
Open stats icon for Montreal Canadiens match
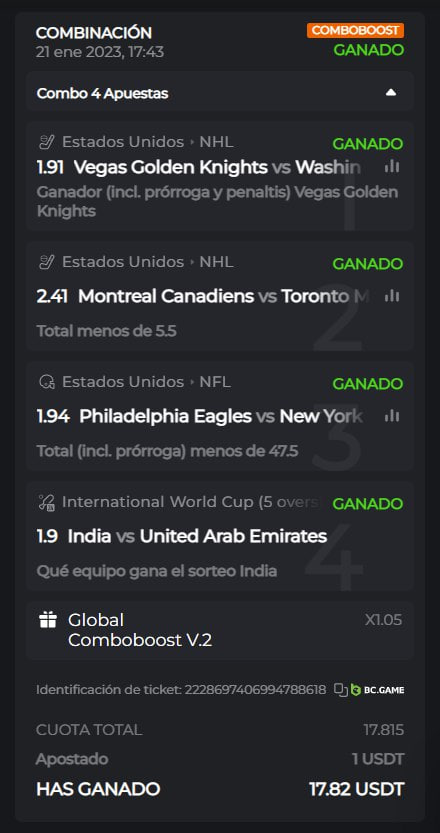click(x=392, y=296)
